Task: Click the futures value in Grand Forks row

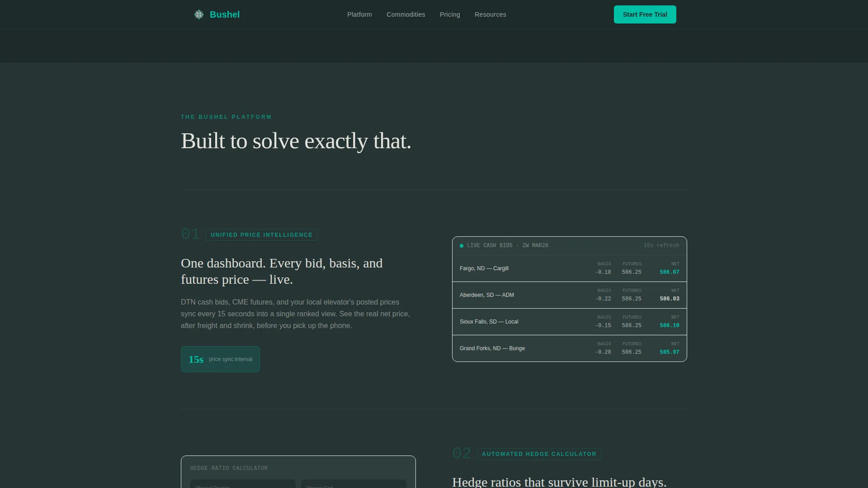Action: [632, 352]
